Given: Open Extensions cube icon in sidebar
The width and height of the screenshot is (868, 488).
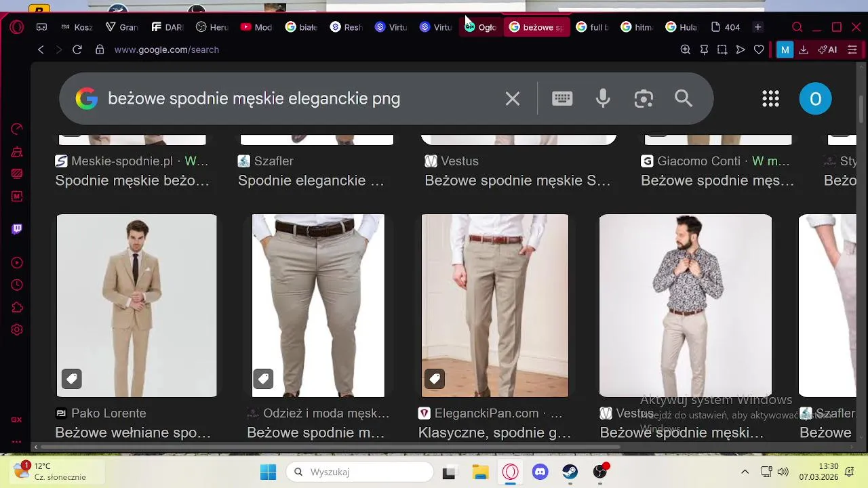Looking at the screenshot, I should click(x=17, y=307).
